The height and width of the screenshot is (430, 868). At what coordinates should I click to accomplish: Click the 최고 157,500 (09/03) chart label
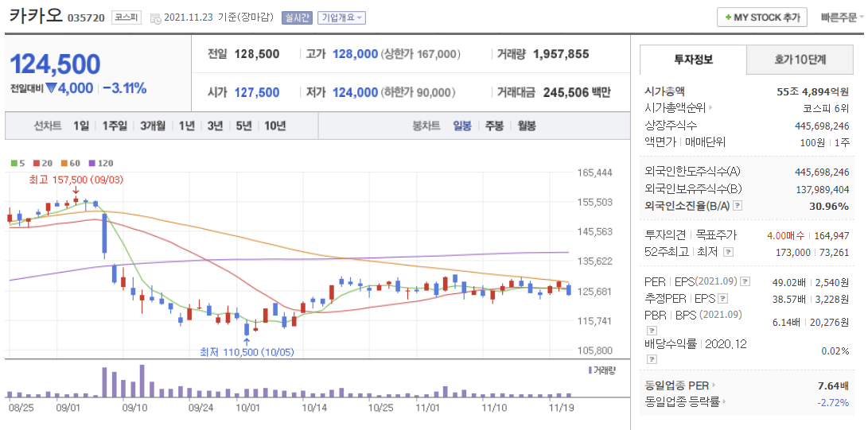[x=76, y=180]
